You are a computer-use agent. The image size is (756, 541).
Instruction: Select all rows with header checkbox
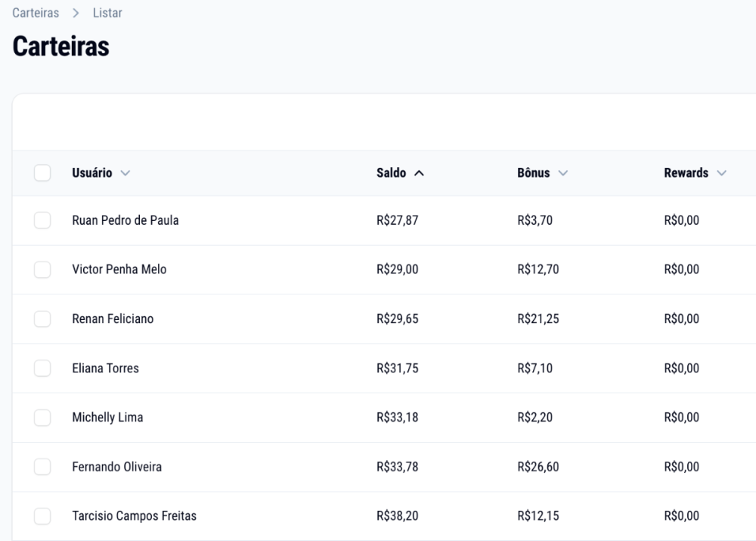[42, 173]
